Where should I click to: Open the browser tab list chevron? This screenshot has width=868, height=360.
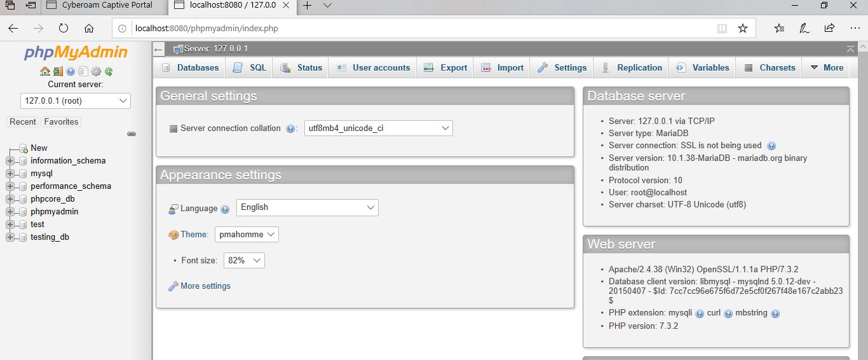[x=327, y=6]
